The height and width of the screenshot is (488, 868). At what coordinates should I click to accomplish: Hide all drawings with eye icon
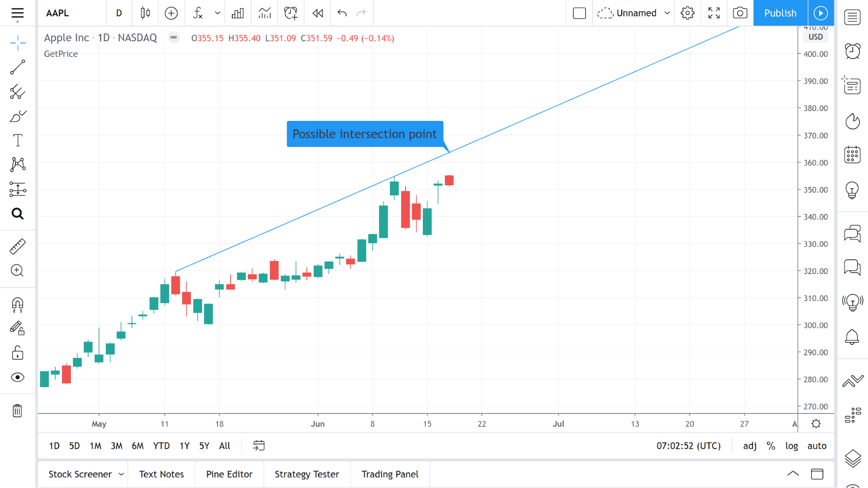click(x=17, y=377)
